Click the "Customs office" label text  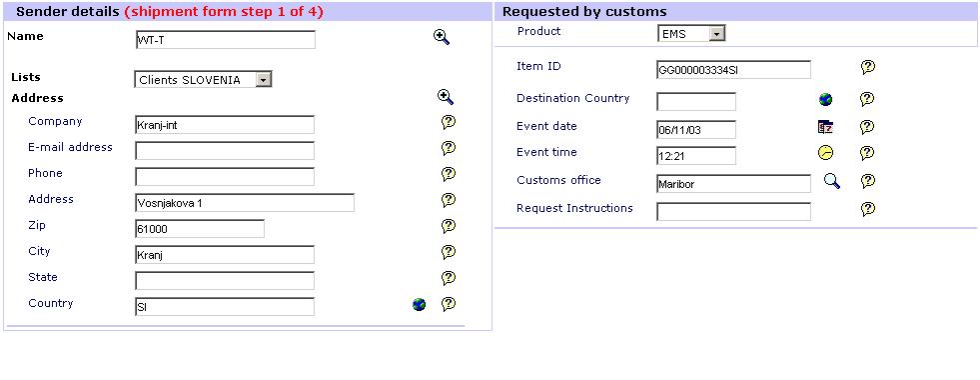(558, 180)
